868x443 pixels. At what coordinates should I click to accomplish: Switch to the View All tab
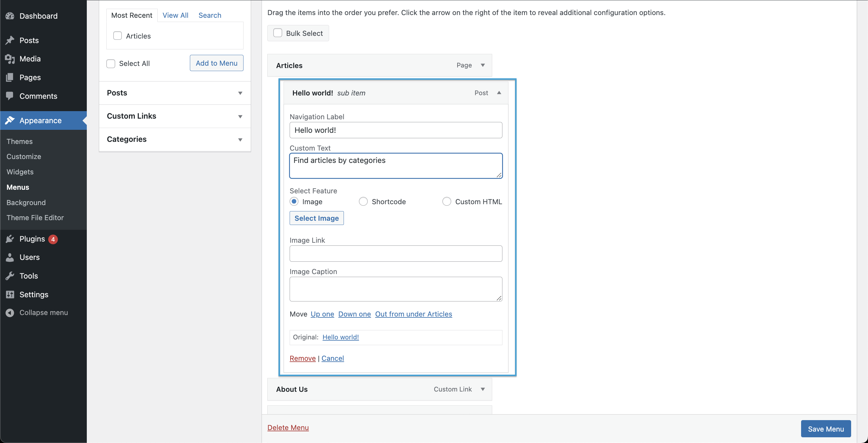175,15
